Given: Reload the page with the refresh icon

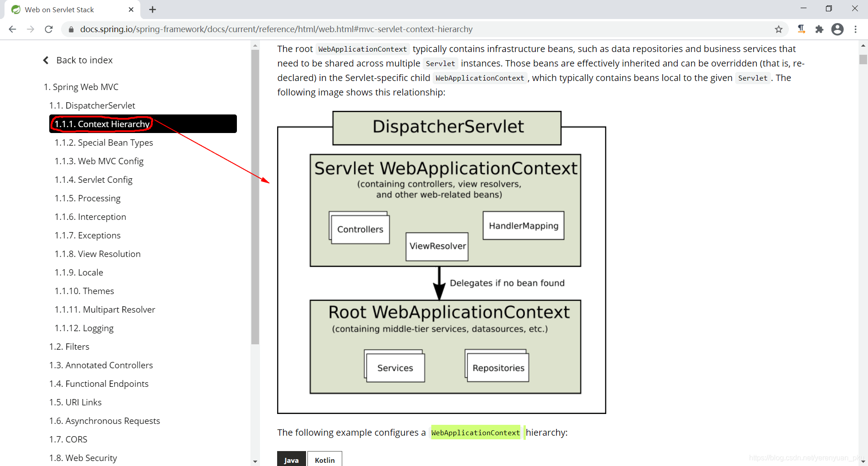Looking at the screenshot, I should tap(49, 29).
